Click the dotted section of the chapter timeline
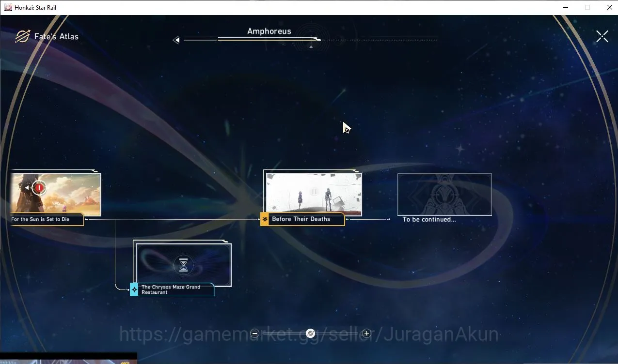Screen dimensions: 618x364 [x=379, y=40]
